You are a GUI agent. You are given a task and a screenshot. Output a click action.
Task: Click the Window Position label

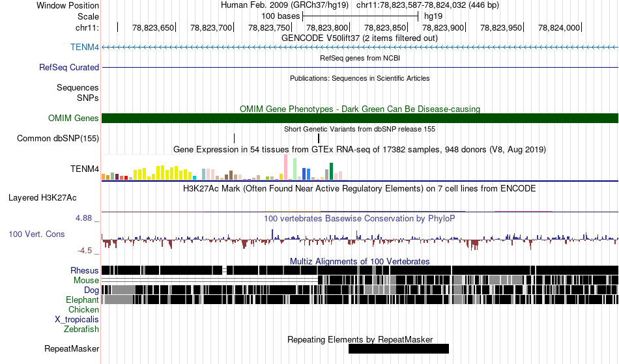(68, 5)
